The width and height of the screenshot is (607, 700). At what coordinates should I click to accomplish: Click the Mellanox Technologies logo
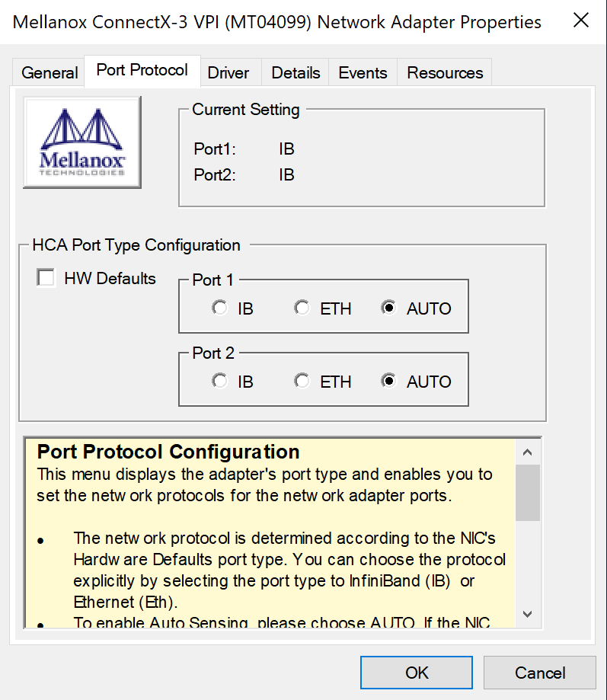(x=82, y=142)
